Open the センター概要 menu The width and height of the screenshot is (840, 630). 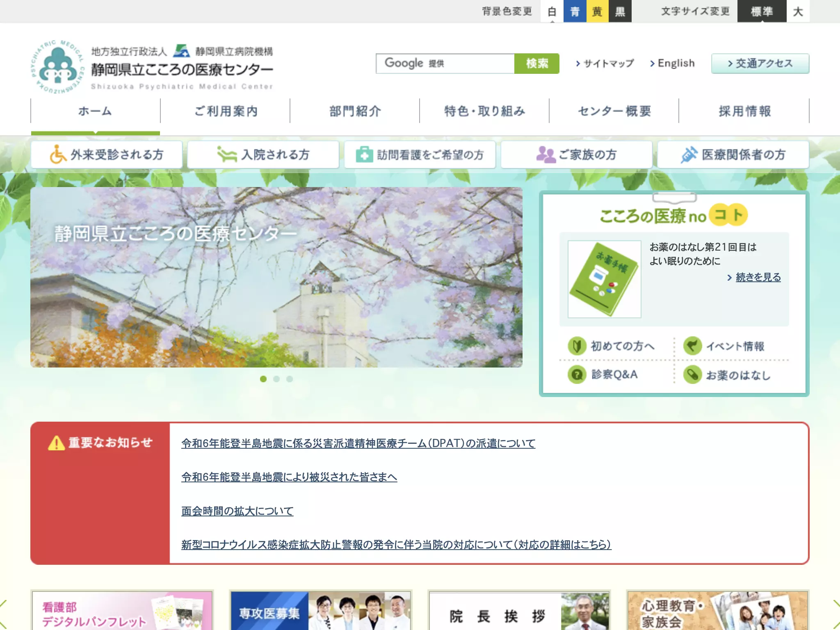tap(614, 111)
